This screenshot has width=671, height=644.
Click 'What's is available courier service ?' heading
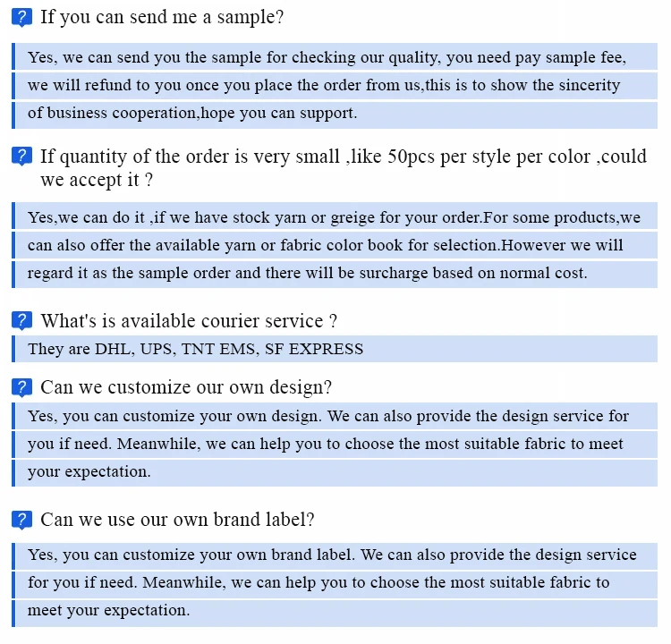point(189,320)
